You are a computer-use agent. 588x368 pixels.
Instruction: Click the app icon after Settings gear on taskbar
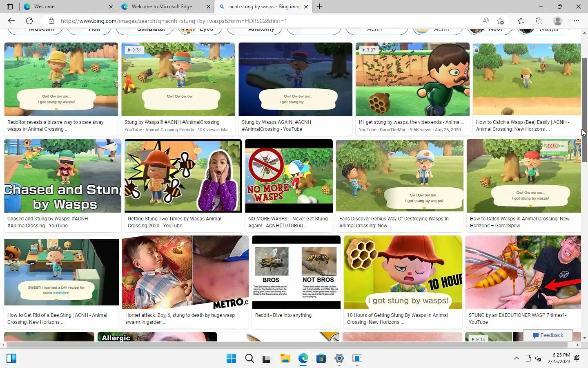357,359
